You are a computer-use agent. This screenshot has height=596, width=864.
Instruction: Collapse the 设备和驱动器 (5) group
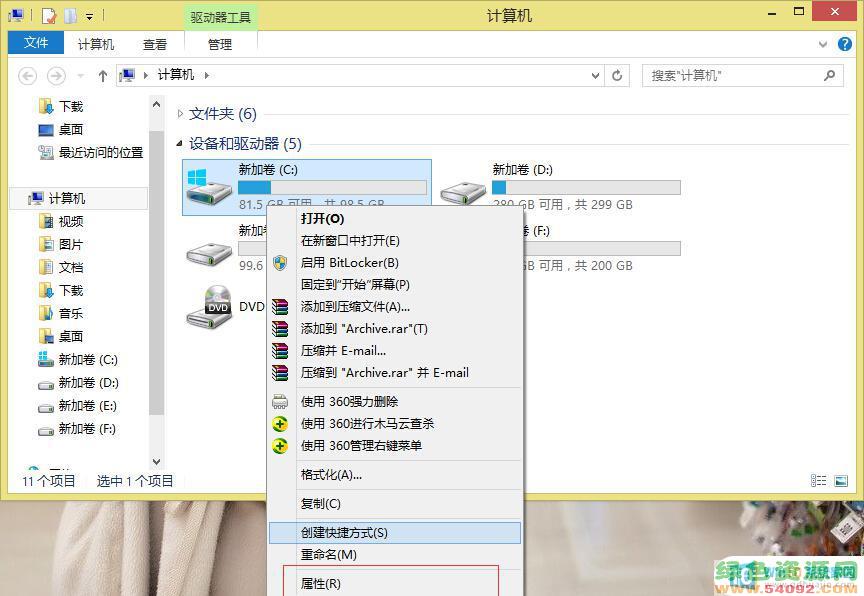[x=180, y=144]
